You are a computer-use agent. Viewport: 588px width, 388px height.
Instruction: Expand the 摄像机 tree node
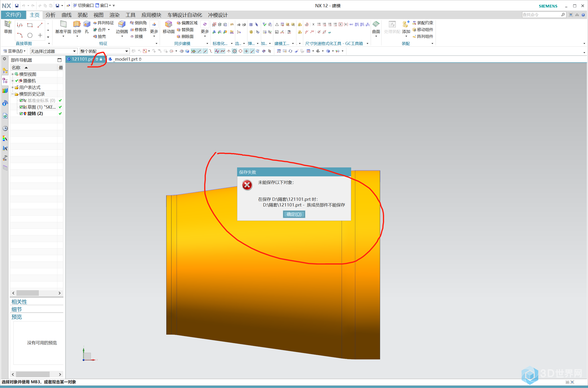coord(12,81)
